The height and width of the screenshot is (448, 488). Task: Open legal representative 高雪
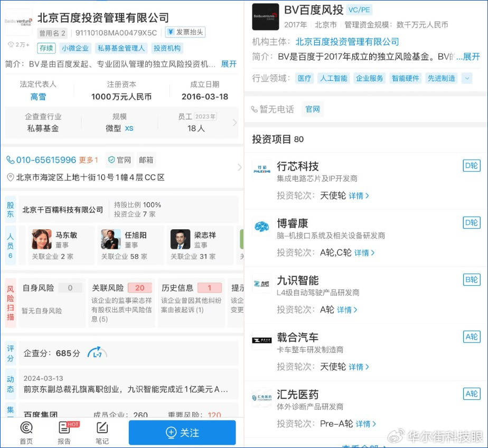tap(38, 97)
